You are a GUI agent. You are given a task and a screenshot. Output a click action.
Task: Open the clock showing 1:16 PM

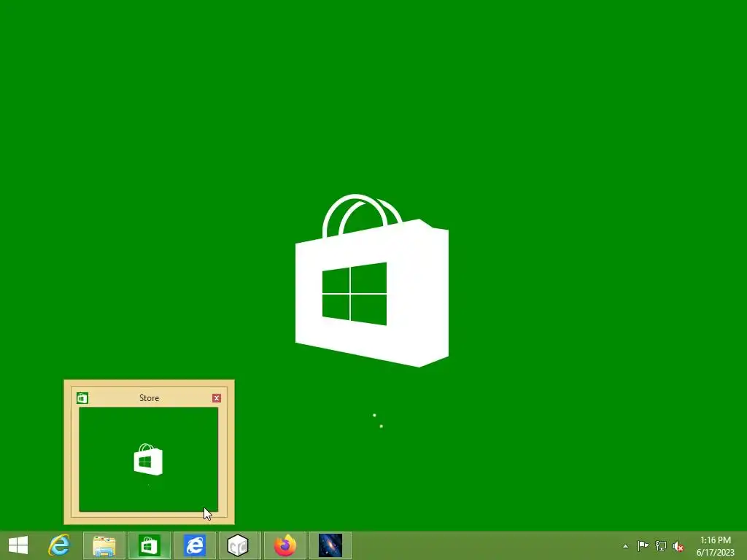click(715, 546)
